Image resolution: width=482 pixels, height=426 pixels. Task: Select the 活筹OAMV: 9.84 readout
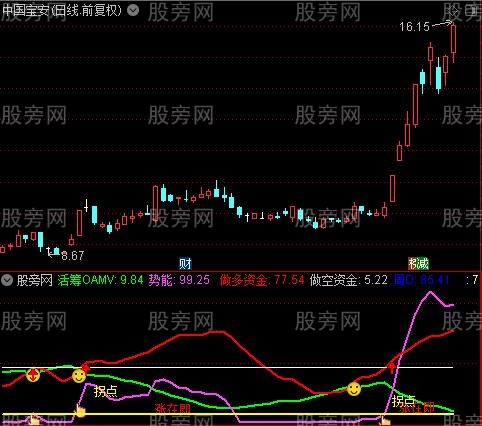coord(100,280)
